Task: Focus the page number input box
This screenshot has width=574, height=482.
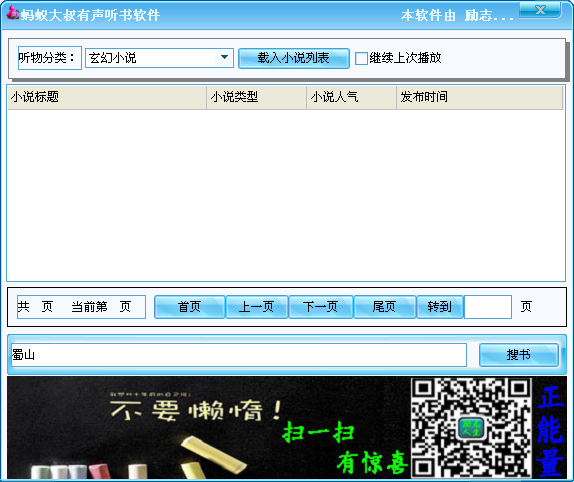Action: [x=488, y=307]
